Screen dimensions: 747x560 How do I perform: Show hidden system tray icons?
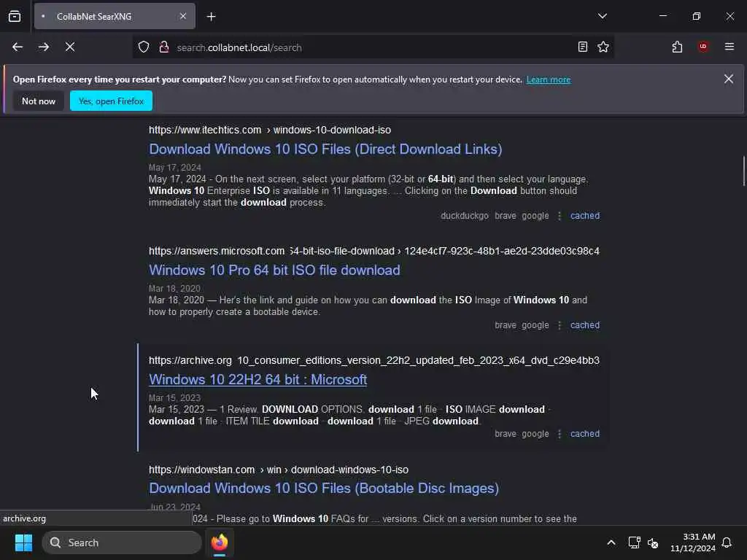[611, 542]
